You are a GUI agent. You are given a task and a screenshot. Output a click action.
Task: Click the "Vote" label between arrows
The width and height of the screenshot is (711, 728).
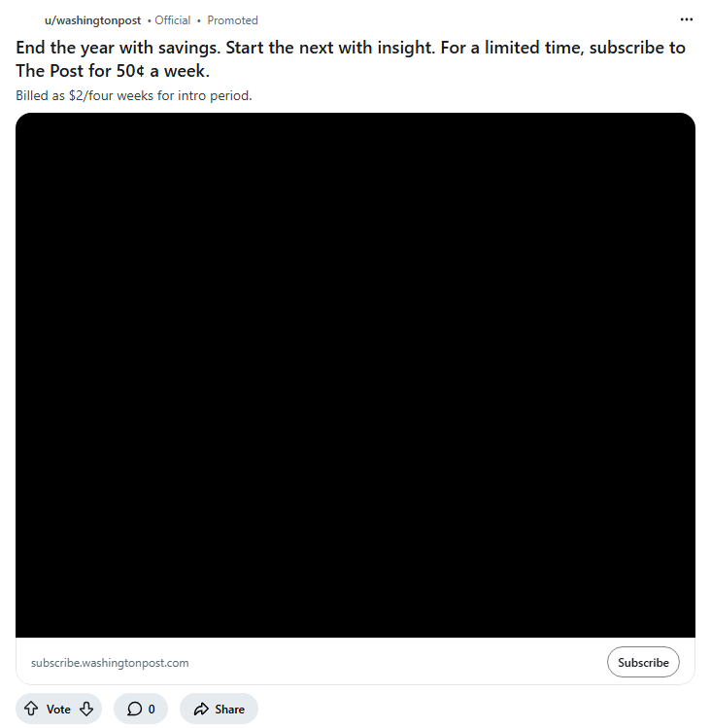pyautogui.click(x=58, y=710)
